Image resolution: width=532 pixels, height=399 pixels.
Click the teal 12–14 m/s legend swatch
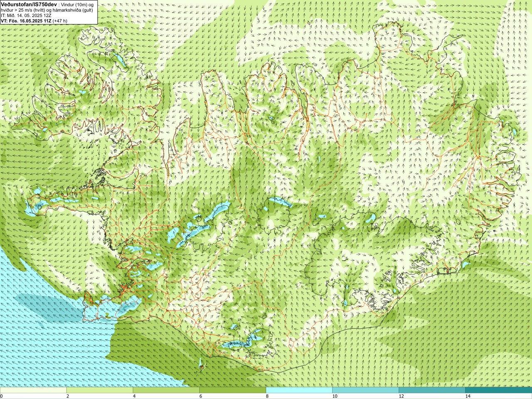pyautogui.click(x=432, y=390)
